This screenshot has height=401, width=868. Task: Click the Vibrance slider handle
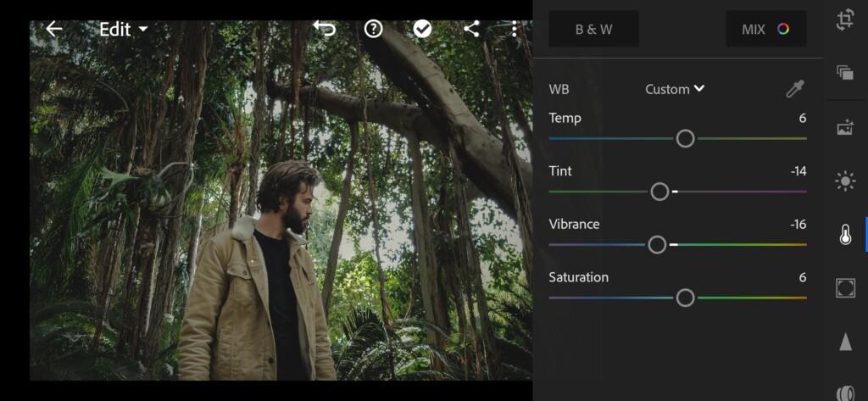[x=657, y=245]
